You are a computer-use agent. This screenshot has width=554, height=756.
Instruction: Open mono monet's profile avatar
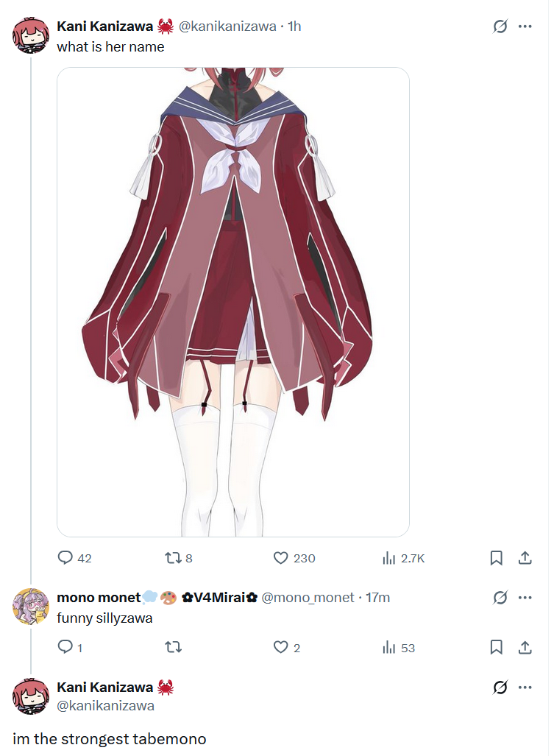[31, 606]
